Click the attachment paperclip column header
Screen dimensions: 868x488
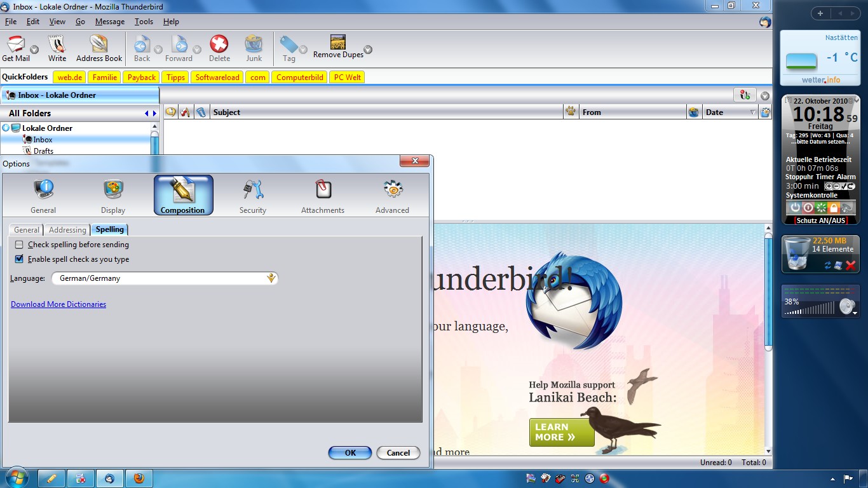tap(201, 112)
